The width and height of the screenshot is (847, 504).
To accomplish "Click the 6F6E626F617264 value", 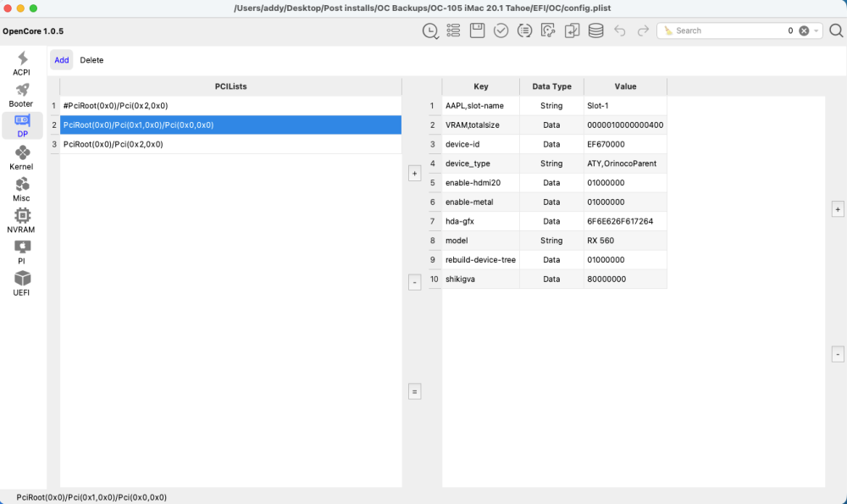I will coord(625,221).
